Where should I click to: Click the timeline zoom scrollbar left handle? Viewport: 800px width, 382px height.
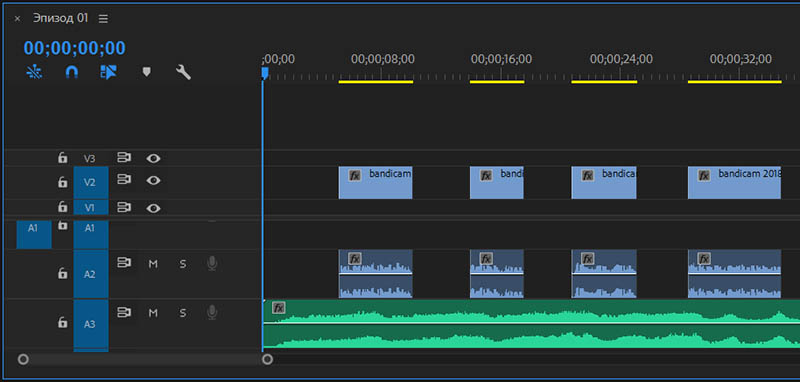(267, 360)
